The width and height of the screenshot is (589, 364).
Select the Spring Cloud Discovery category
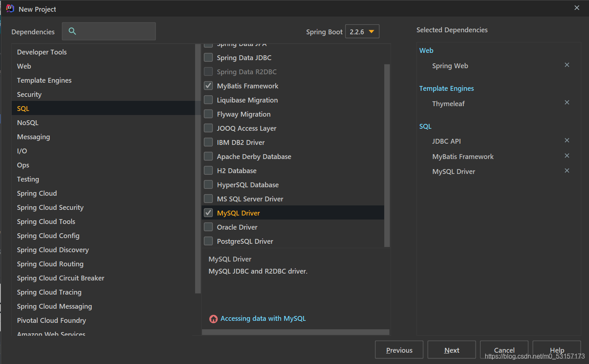point(103,250)
